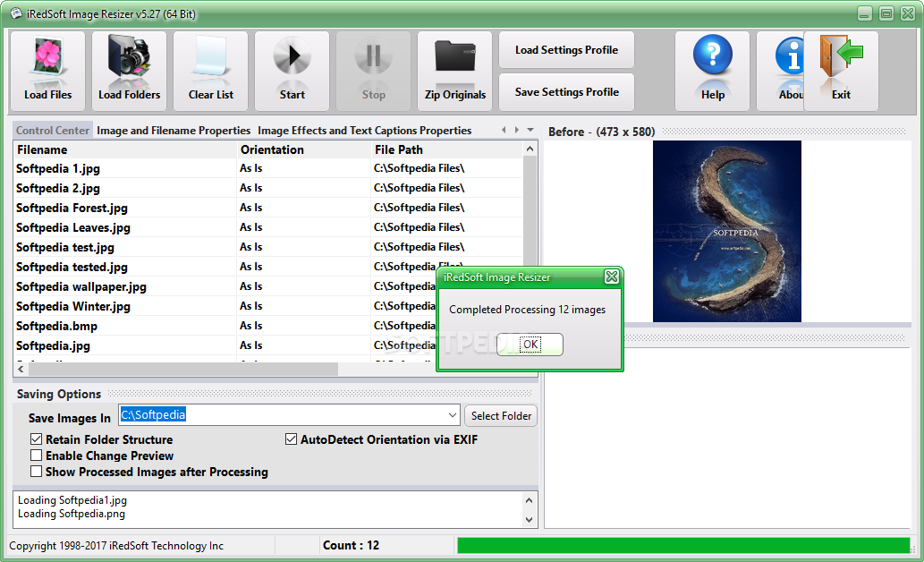Close the iRedSoft Image Resizer message dialog
924x562 pixels.
(x=612, y=277)
